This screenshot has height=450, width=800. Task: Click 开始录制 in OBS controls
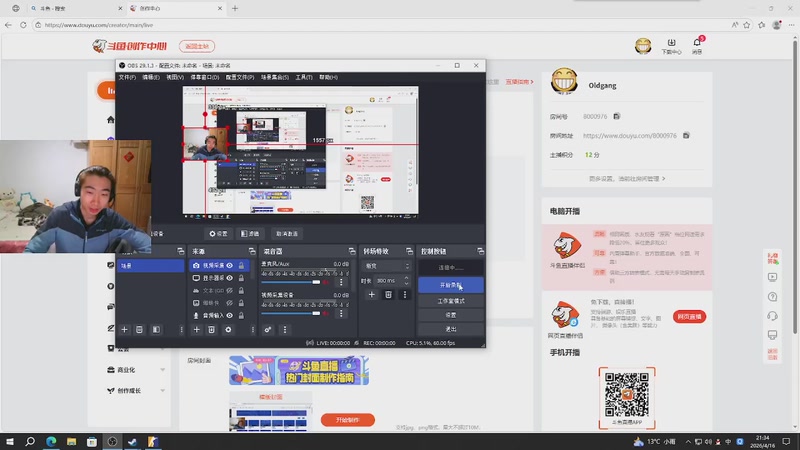click(451, 285)
